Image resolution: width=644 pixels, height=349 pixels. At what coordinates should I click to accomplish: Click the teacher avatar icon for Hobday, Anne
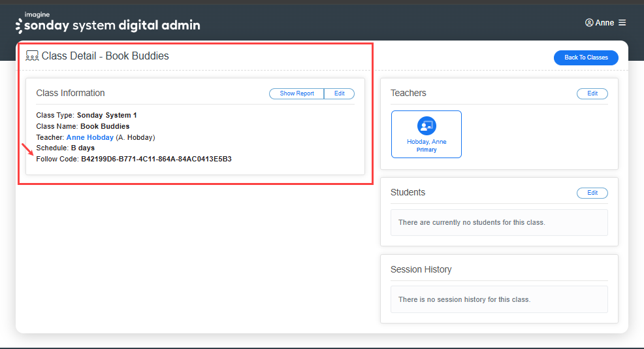point(427,125)
